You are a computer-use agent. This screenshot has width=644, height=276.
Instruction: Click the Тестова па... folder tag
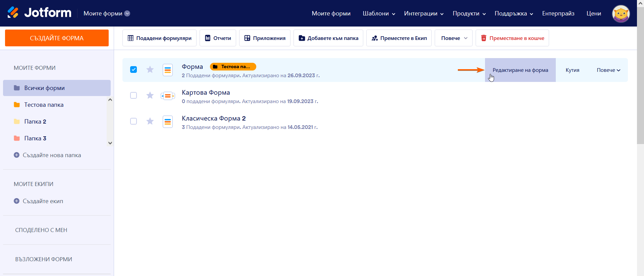coord(233,66)
